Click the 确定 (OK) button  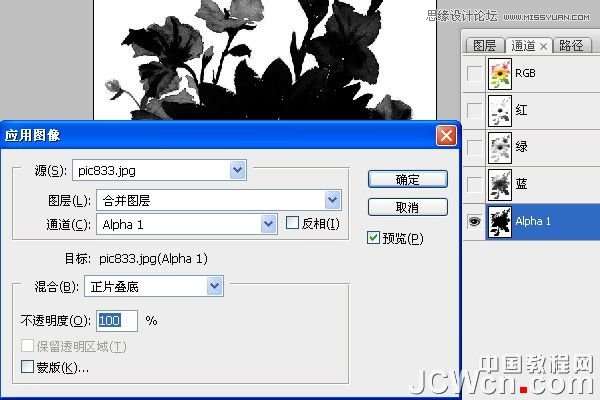(x=408, y=179)
